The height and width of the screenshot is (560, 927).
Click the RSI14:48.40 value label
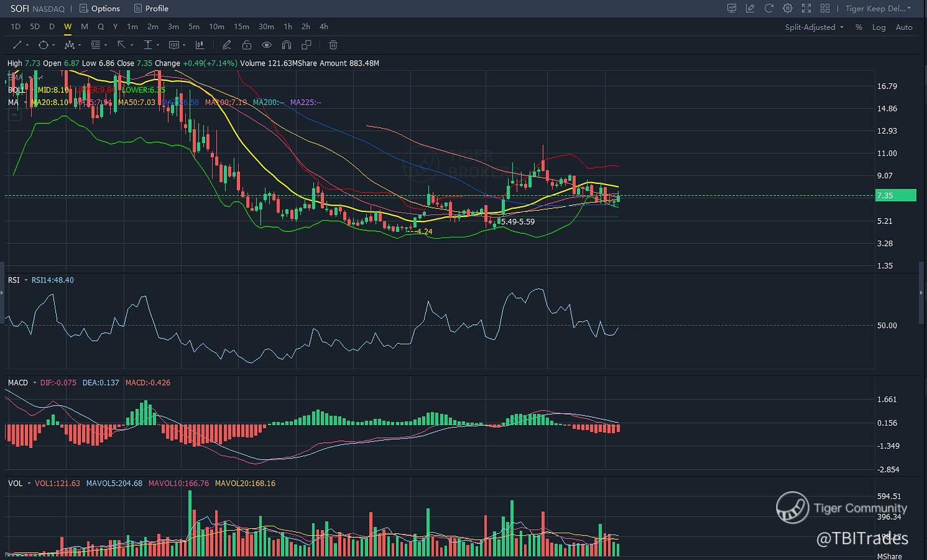click(53, 280)
